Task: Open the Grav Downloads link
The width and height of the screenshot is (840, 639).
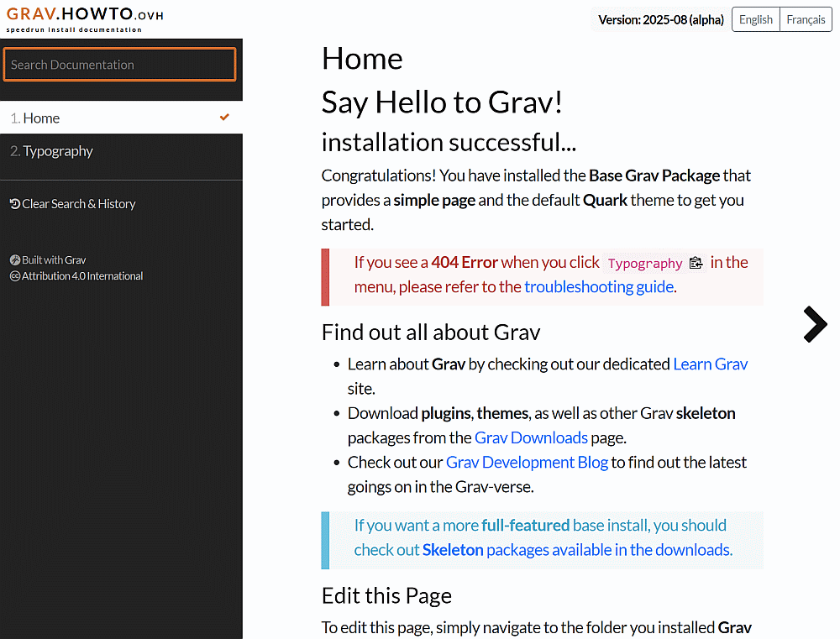Action: (531, 437)
